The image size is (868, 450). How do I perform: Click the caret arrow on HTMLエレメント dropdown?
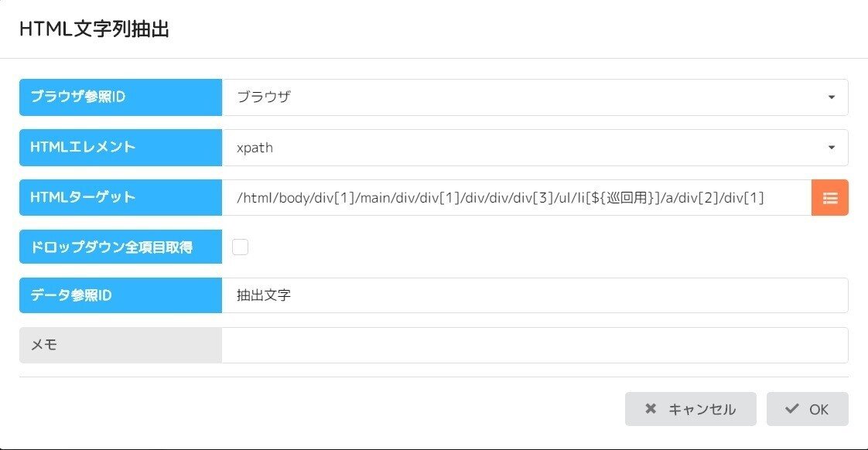(832, 148)
